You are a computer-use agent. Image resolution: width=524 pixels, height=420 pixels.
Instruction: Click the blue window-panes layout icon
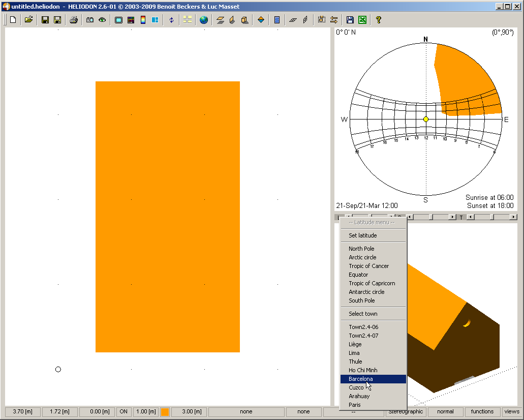pyautogui.click(x=155, y=20)
